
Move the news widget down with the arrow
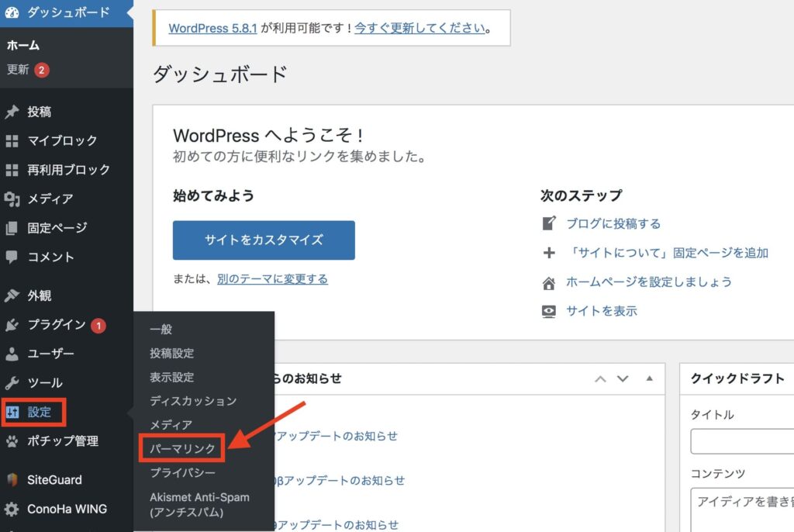tap(623, 378)
